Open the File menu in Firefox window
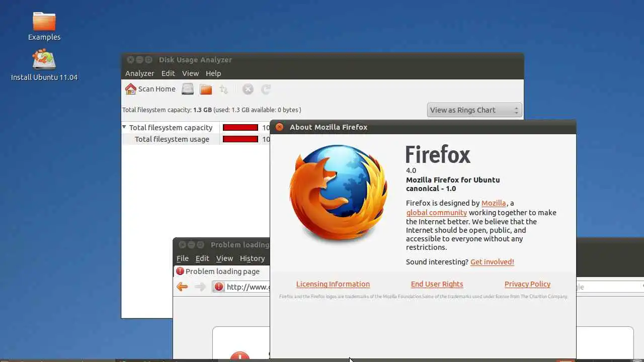 (183, 258)
